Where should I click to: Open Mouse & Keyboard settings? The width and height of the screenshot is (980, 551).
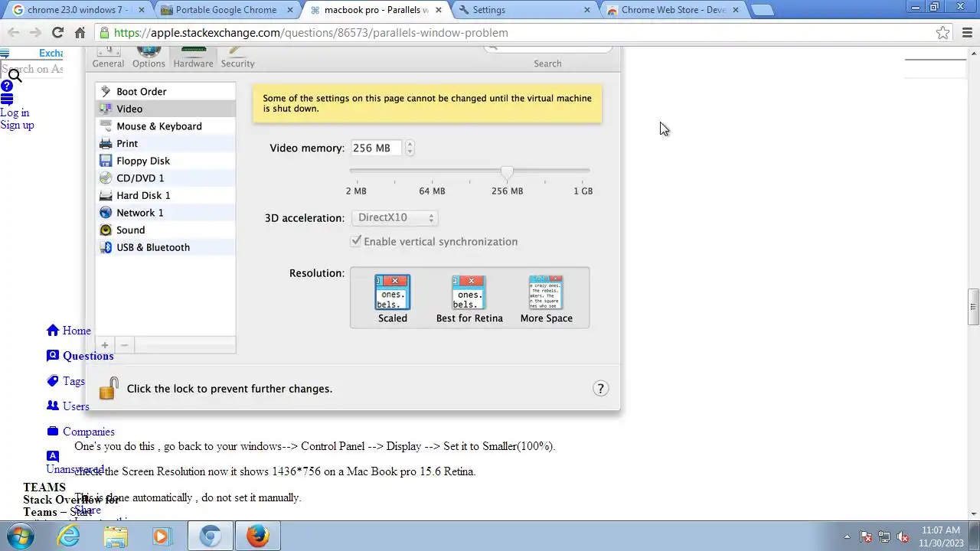click(x=165, y=126)
